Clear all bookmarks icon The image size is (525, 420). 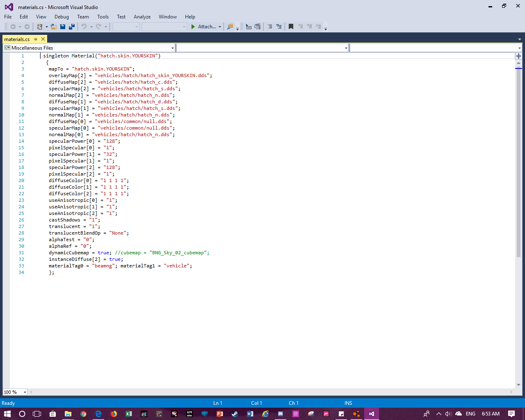click(x=318, y=27)
